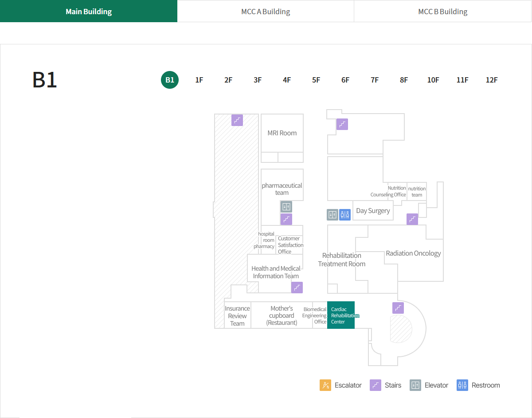Click the highlighted Cardiac Rehabilitation Center room
This screenshot has height=418, width=532.
[340, 315]
